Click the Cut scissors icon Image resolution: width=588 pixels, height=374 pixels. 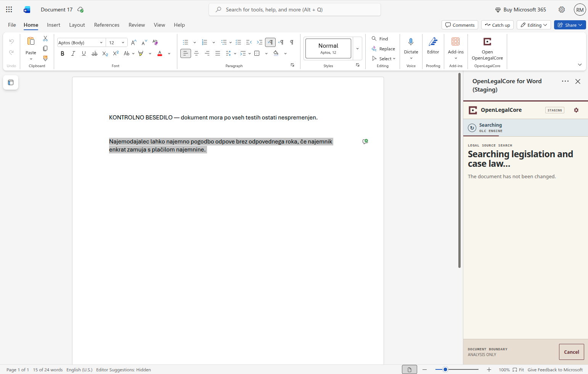click(x=45, y=39)
